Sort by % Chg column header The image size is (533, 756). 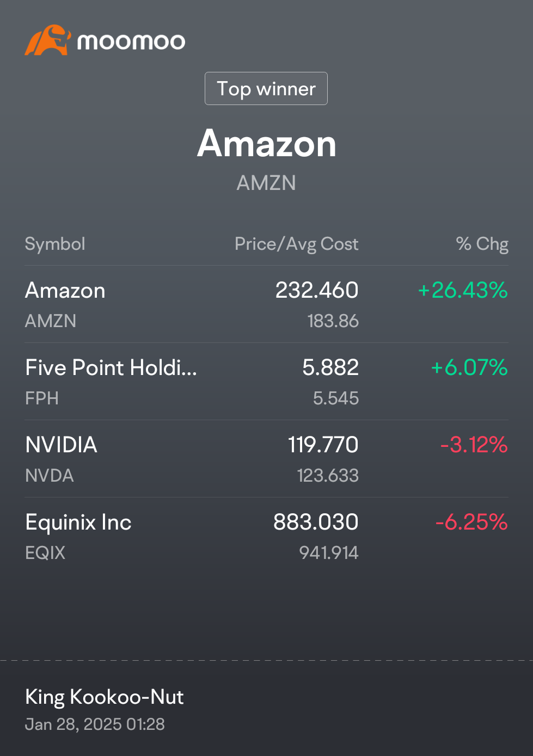pyautogui.click(x=482, y=244)
